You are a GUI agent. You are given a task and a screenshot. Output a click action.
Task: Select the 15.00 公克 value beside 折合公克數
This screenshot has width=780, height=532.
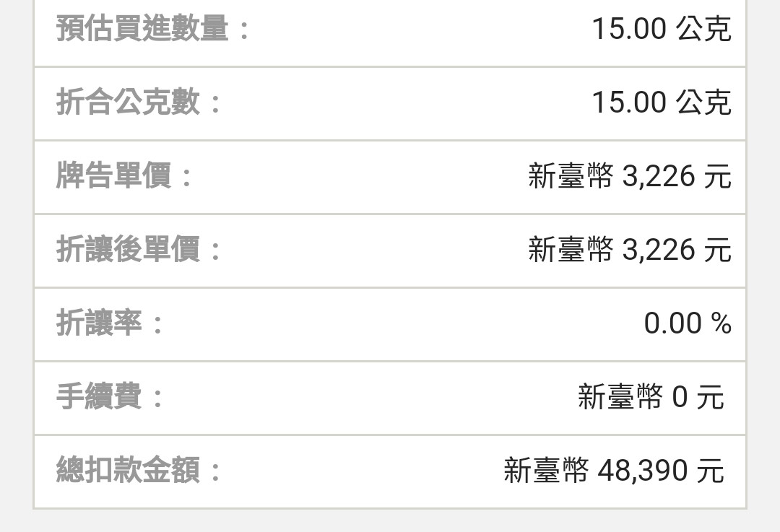pyautogui.click(x=661, y=103)
